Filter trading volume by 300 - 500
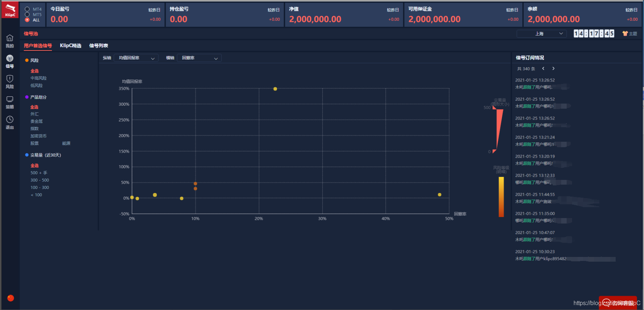Screen dimensions: 644x310 (x=40, y=180)
